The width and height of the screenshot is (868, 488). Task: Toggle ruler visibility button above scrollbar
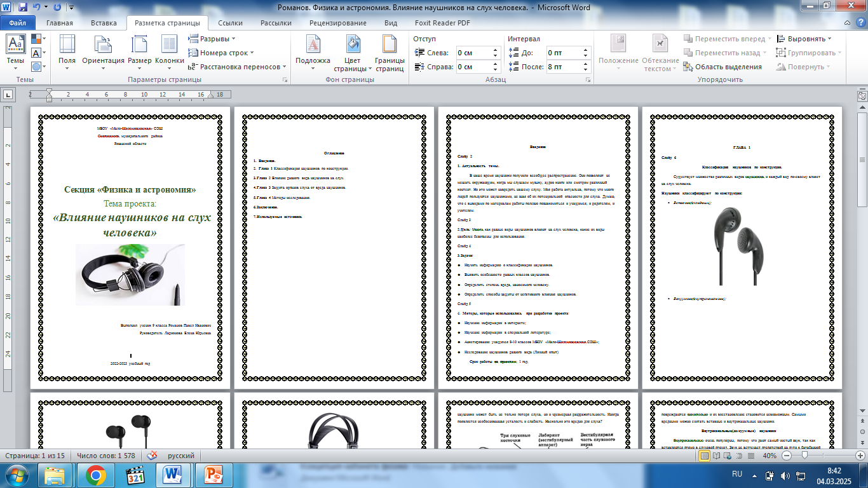pyautogui.click(x=862, y=95)
